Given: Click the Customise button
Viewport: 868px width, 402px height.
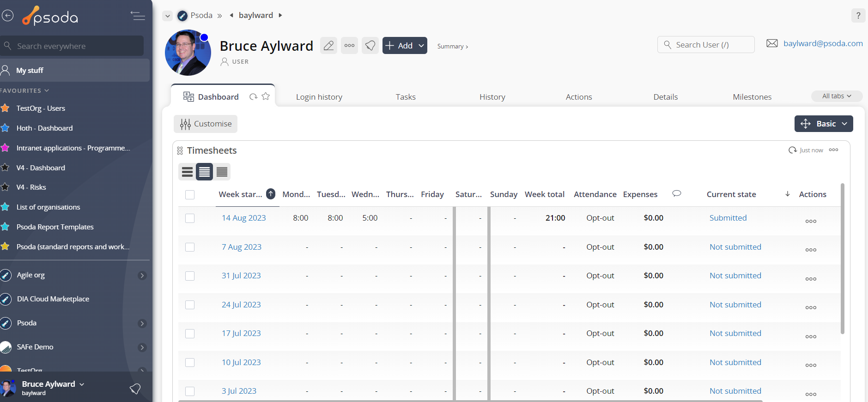Looking at the screenshot, I should 206,124.
